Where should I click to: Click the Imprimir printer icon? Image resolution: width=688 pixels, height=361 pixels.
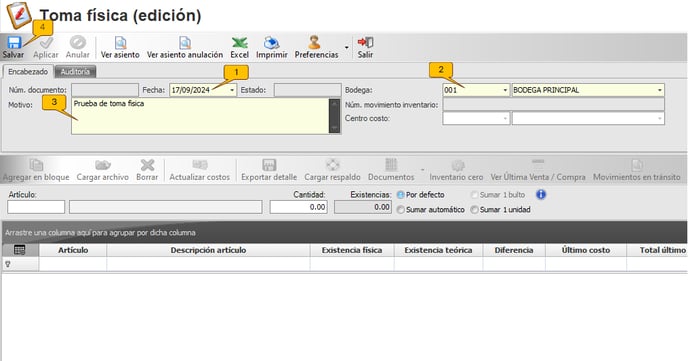[x=272, y=43]
